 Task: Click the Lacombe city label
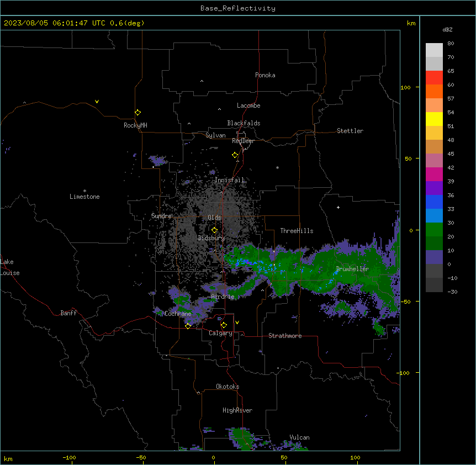(x=248, y=105)
